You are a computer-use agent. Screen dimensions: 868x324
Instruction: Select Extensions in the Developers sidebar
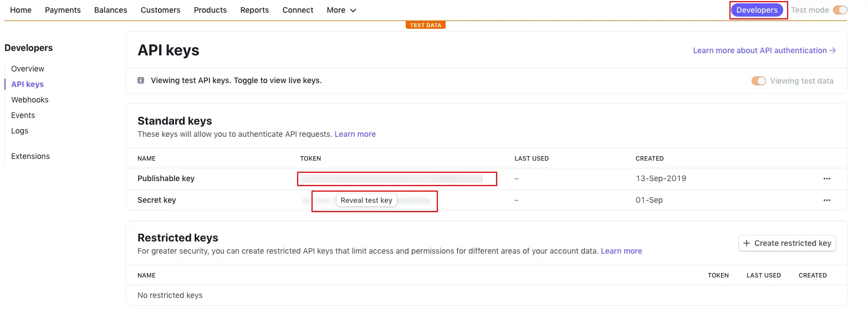click(x=30, y=156)
